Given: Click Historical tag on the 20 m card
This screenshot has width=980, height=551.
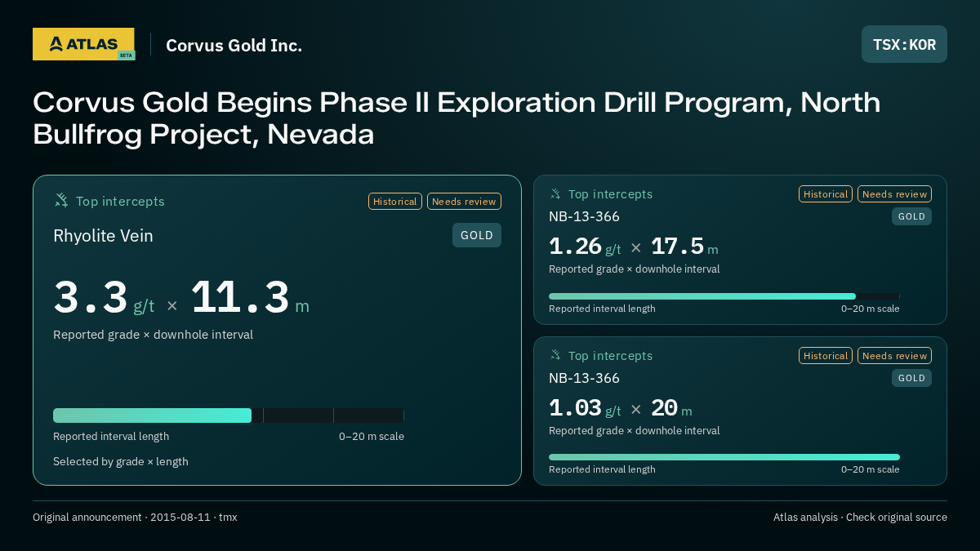Looking at the screenshot, I should click(826, 356).
